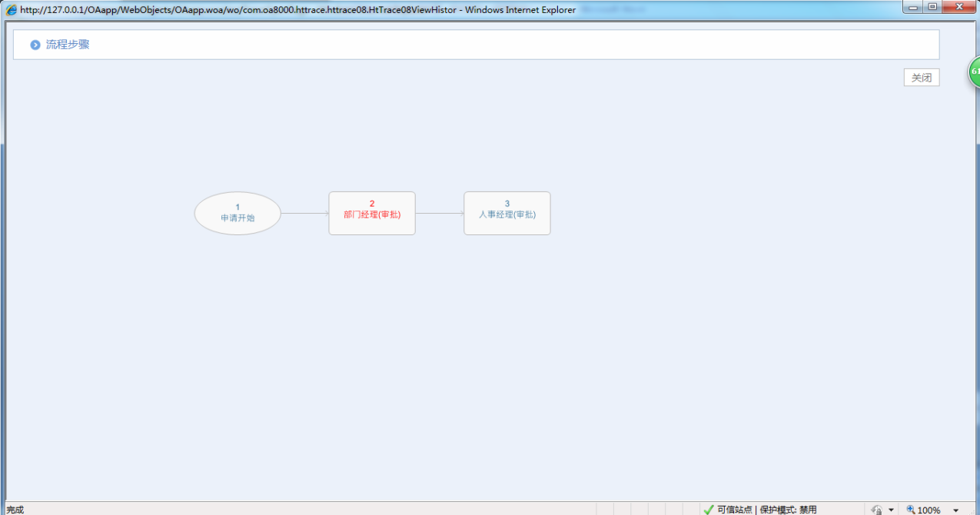Maximize the Internet Explorer window
The width and height of the screenshot is (980, 515).
pyautogui.click(x=933, y=8)
